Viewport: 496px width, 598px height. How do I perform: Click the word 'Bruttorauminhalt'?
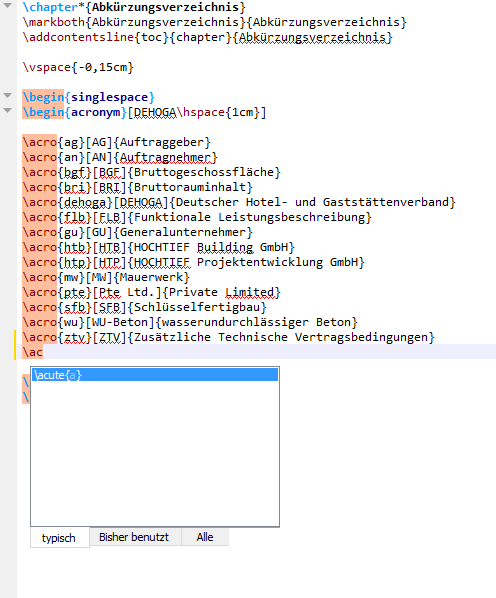coord(190,187)
